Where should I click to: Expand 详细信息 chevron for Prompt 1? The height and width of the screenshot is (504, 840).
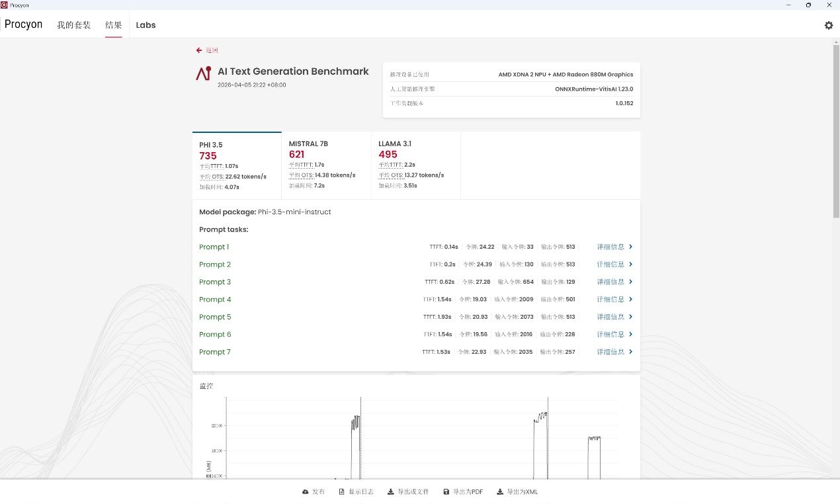click(x=631, y=247)
